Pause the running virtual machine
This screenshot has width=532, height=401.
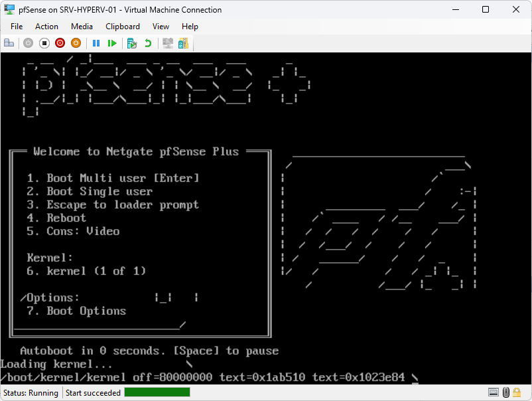click(x=96, y=43)
